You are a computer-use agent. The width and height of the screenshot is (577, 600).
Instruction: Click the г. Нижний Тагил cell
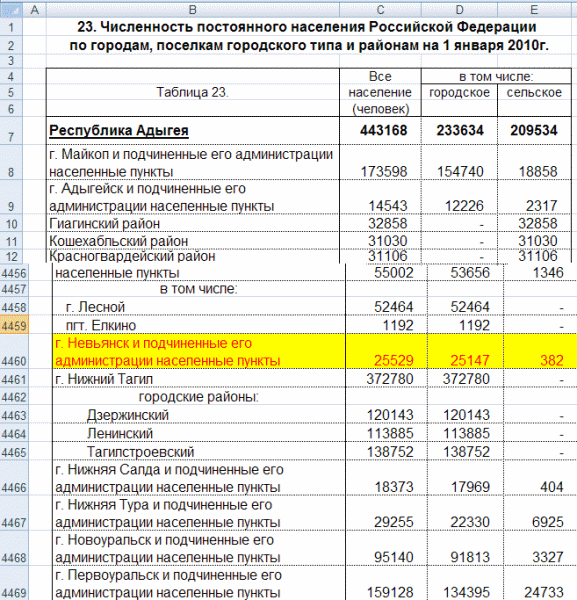199,379
